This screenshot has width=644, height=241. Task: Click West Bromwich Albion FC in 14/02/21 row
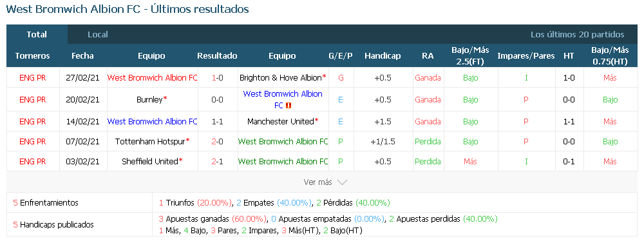[x=153, y=122]
